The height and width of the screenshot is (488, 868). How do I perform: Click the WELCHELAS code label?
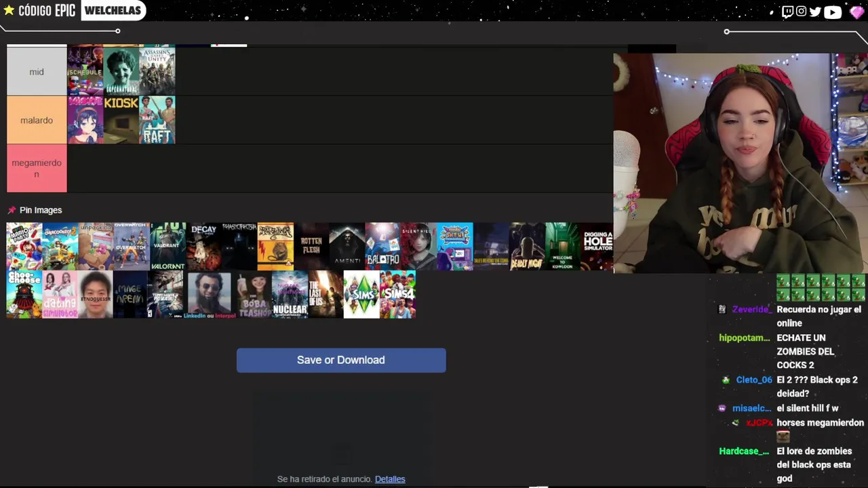click(x=113, y=10)
